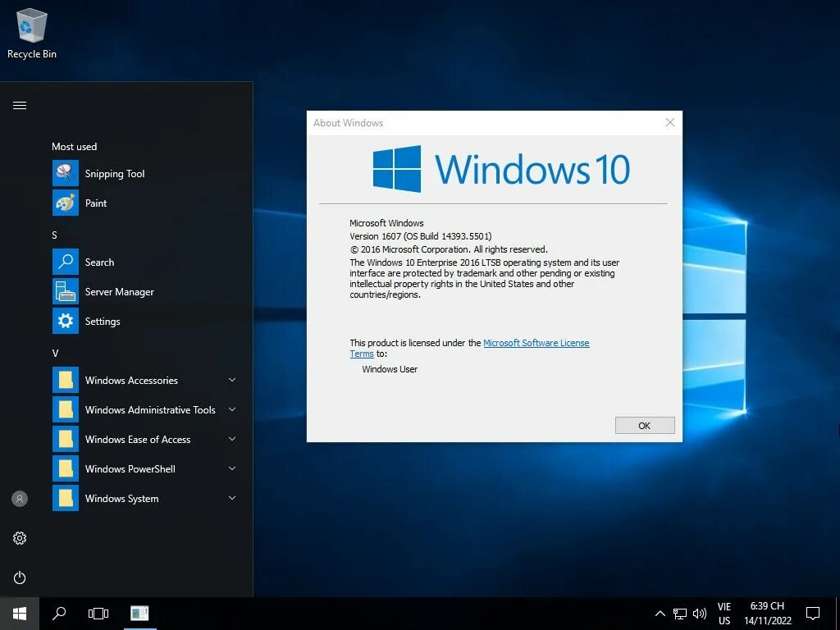
Task: Click the 'Server Manager' label
Action: point(120,292)
